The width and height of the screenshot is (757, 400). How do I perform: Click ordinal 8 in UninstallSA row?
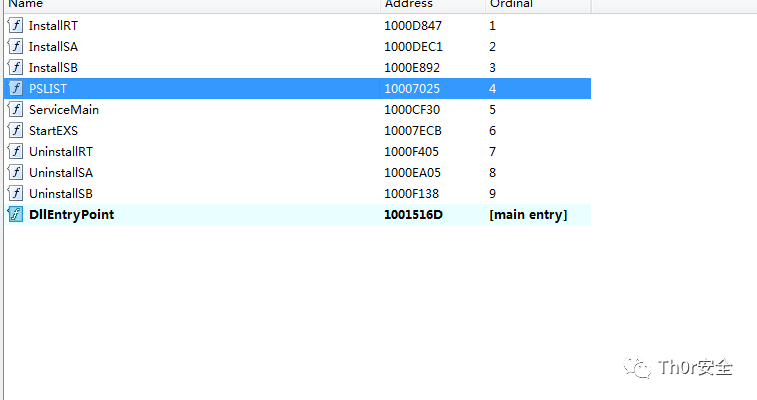[x=492, y=173]
